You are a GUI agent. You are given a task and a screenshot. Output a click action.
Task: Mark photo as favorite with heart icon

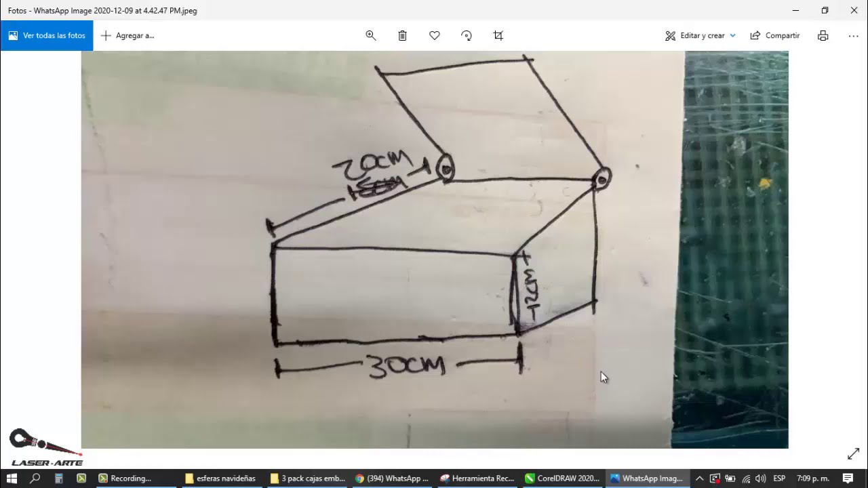point(435,35)
